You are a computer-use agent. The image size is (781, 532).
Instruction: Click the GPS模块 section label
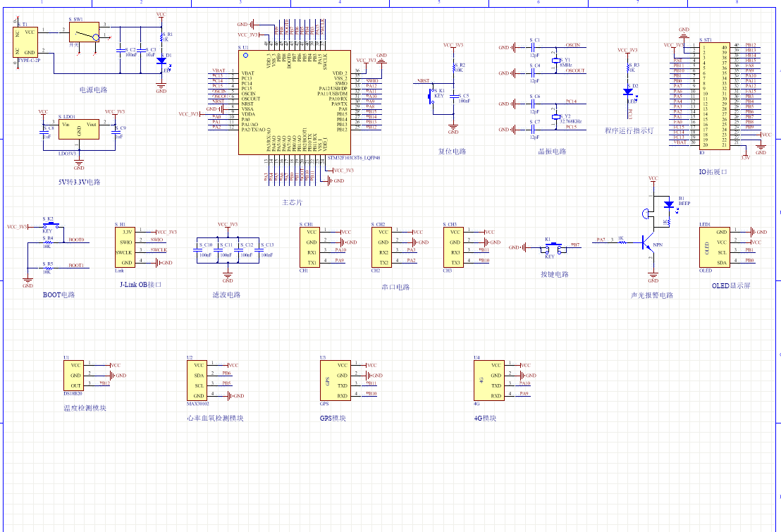333,418
